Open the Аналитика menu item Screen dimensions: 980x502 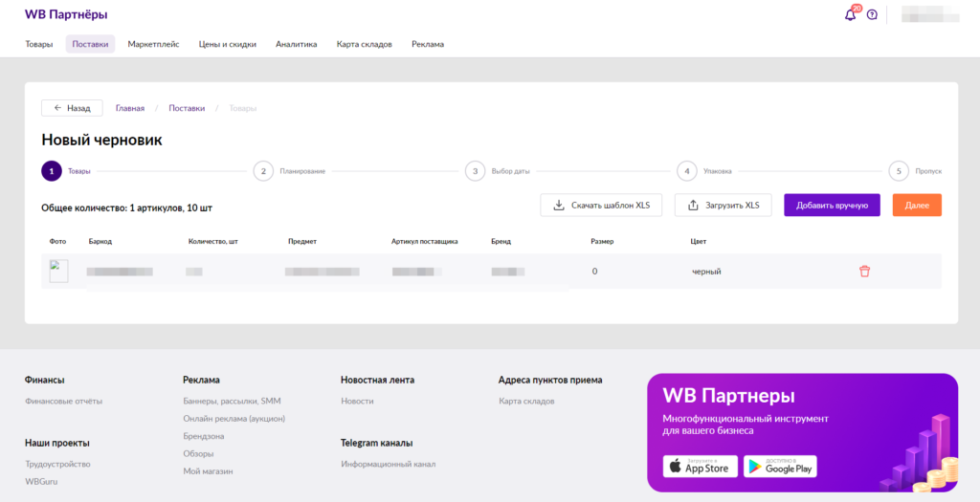(x=297, y=44)
